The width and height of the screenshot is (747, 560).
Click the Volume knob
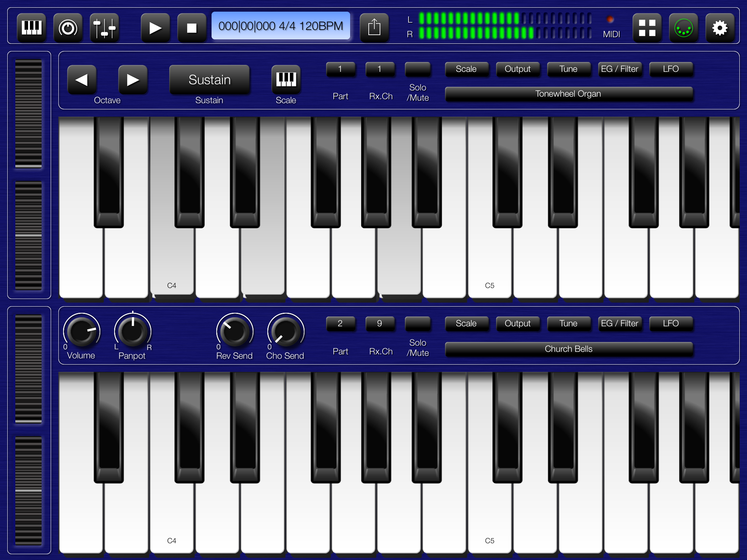[82, 331]
